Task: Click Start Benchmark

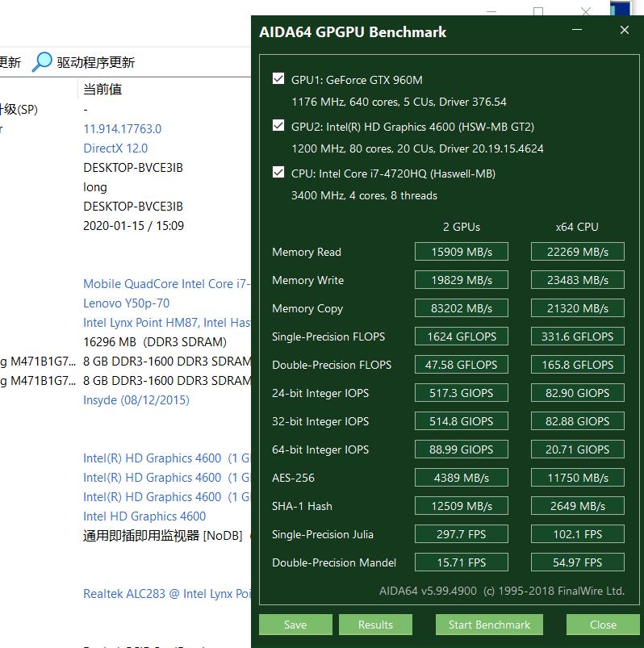Action: (489, 625)
